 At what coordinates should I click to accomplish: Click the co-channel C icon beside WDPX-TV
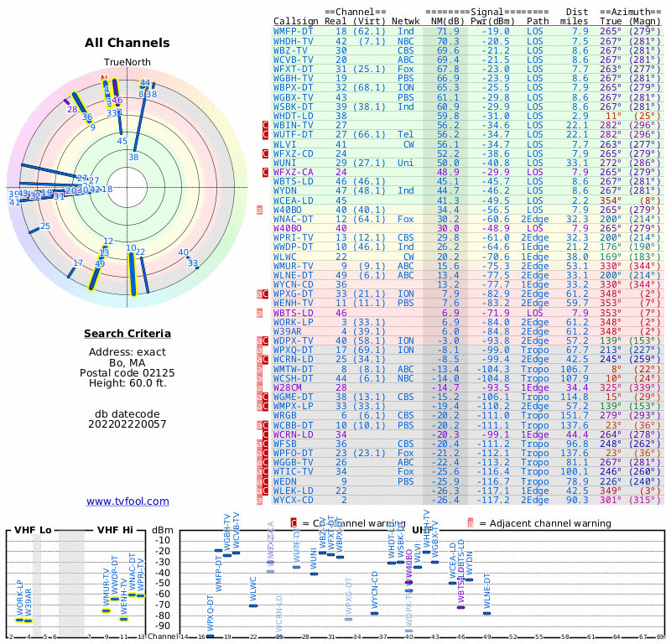[265, 341]
